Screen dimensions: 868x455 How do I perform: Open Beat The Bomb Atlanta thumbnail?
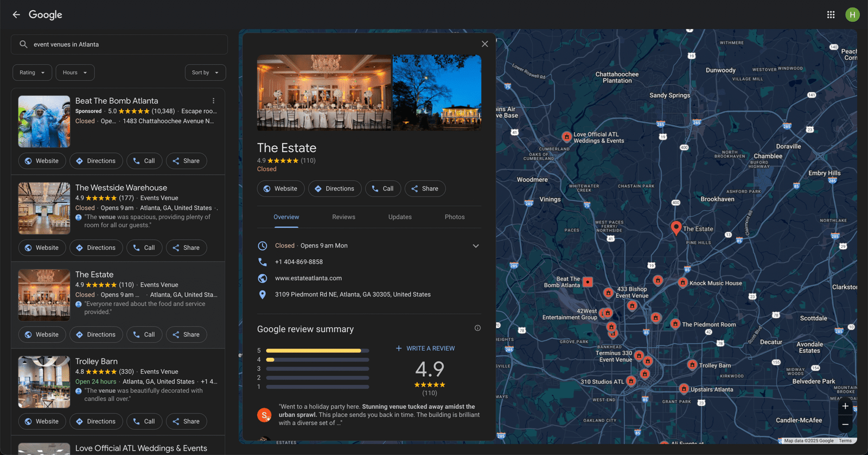44,122
